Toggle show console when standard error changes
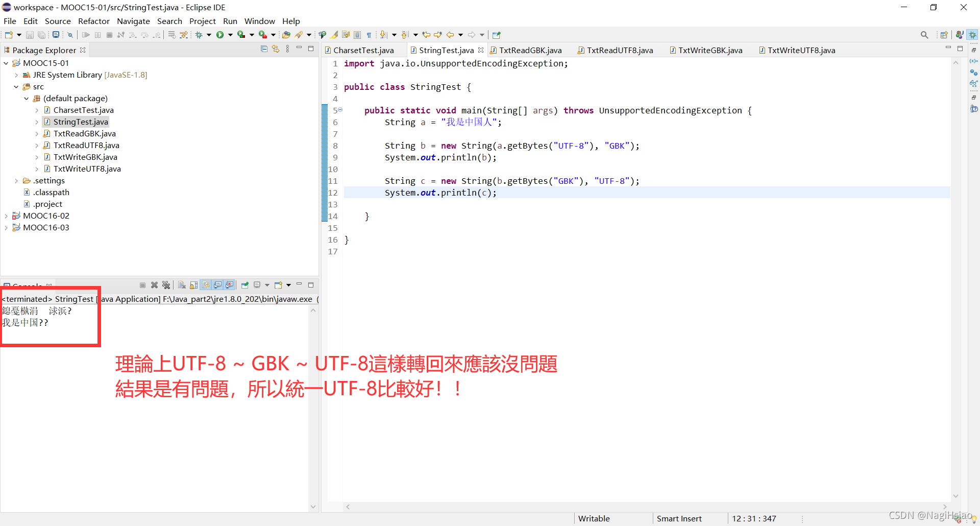Screen dimensions: 980x526 click(229, 285)
